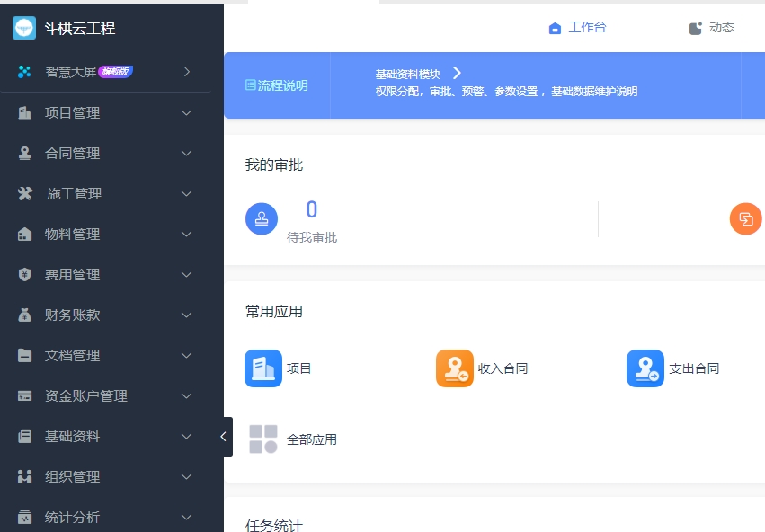Click the 智慧大屏 sidebar icon
765x532 pixels.
click(24, 72)
